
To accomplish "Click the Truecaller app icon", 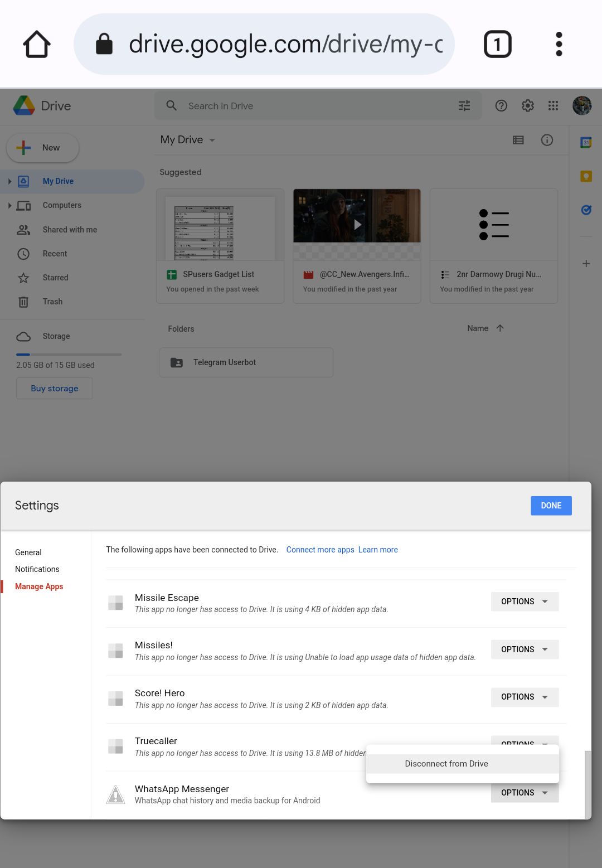I will pyautogui.click(x=115, y=746).
